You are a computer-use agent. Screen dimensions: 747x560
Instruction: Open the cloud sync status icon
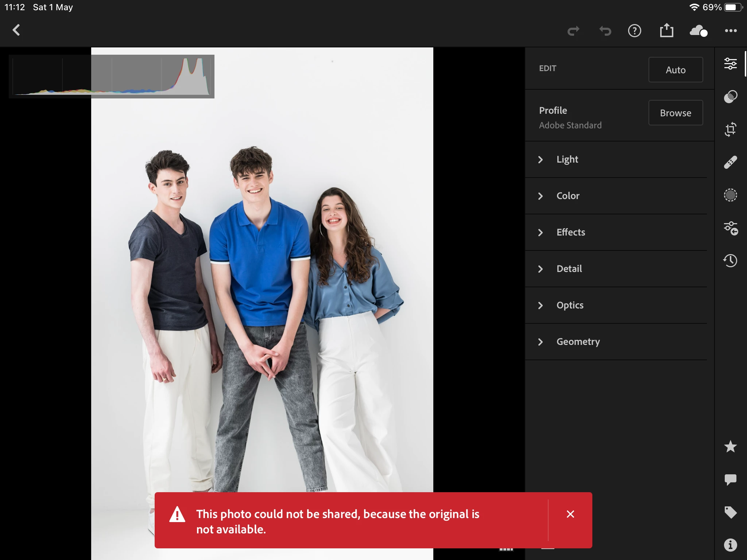(x=698, y=31)
